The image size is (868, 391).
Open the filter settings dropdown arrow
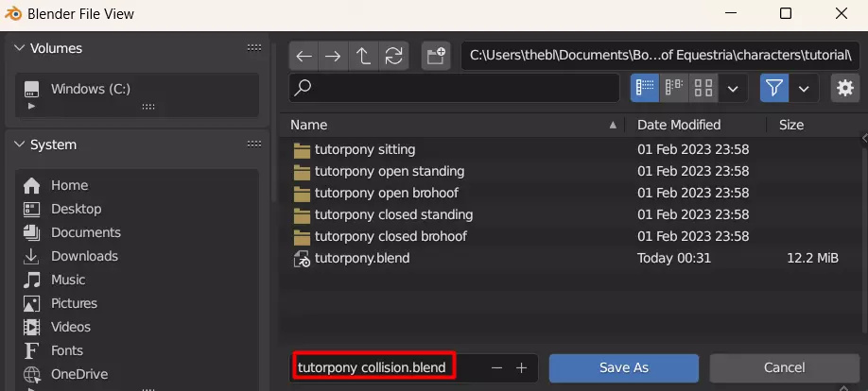(x=804, y=89)
